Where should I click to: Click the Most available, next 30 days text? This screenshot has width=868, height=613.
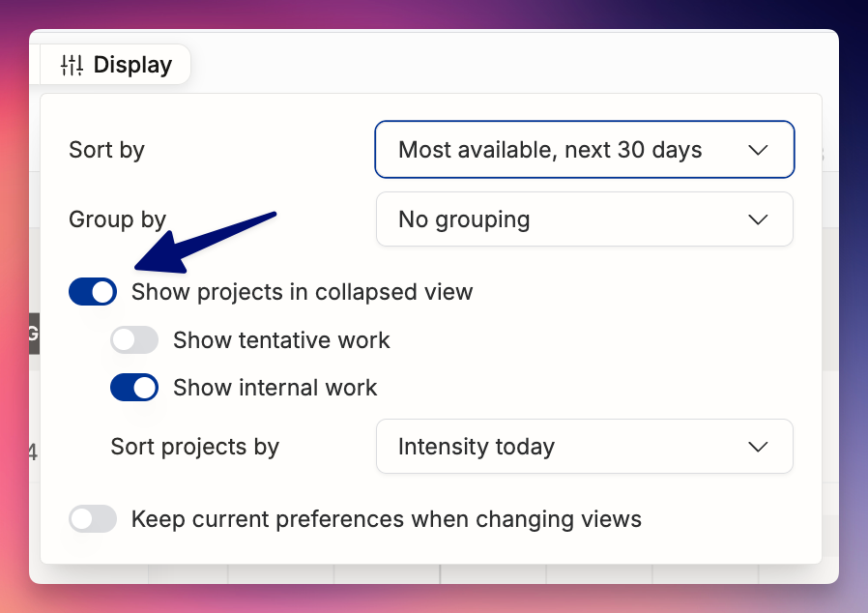pyautogui.click(x=550, y=150)
